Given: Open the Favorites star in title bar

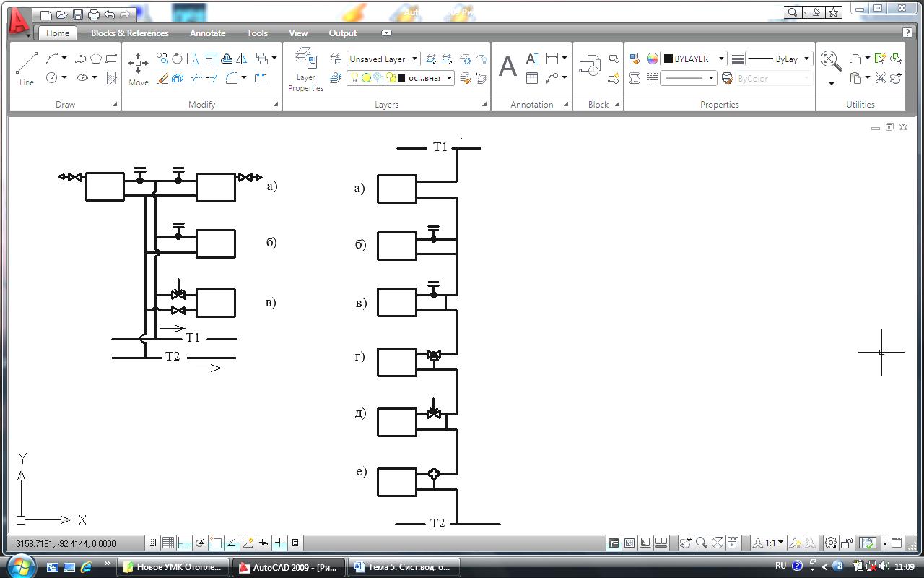Looking at the screenshot, I should coord(834,12).
